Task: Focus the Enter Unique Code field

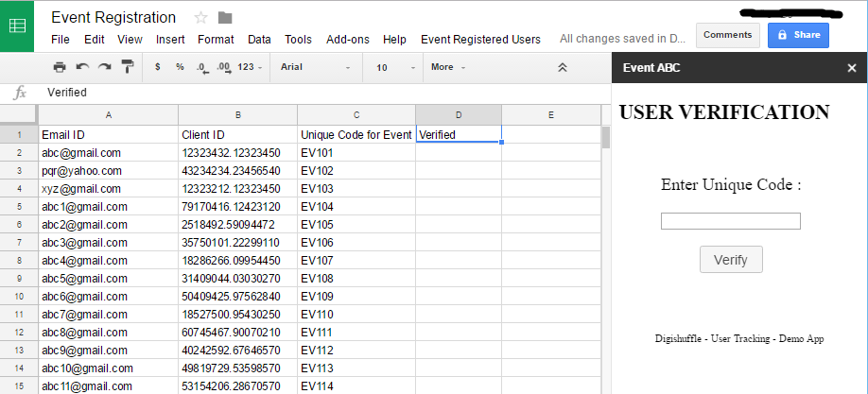Action: [731, 221]
